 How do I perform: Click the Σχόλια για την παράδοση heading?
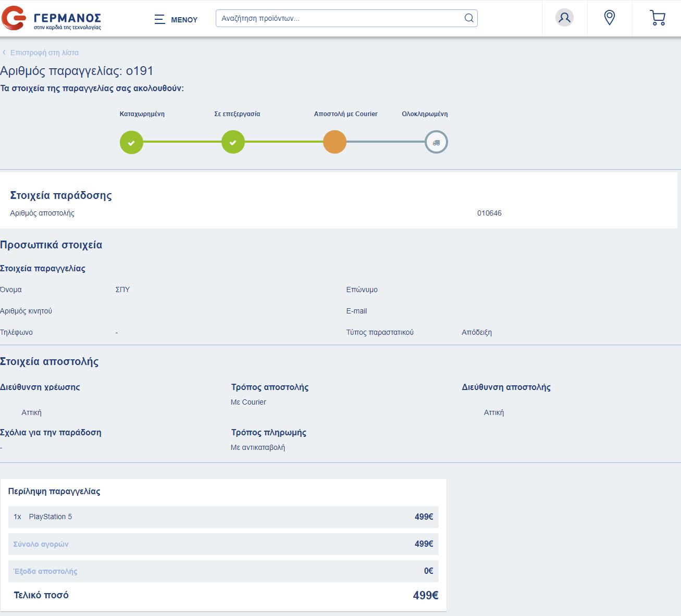tap(51, 432)
